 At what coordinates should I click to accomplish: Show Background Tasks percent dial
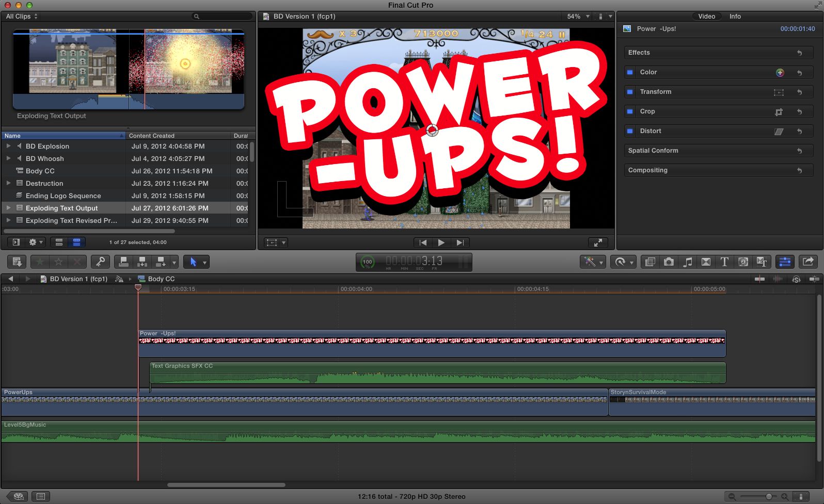(367, 262)
